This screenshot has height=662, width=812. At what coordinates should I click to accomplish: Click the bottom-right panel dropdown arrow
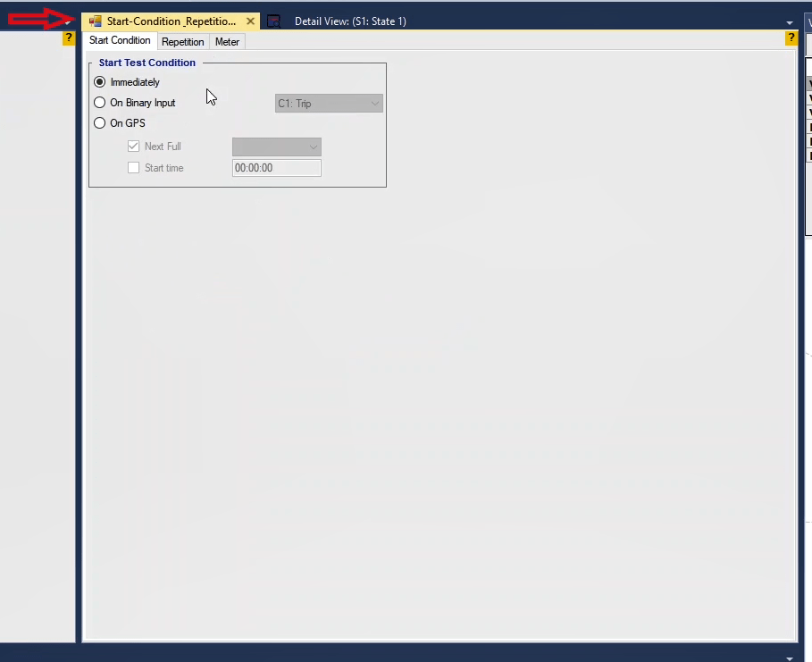(789, 658)
